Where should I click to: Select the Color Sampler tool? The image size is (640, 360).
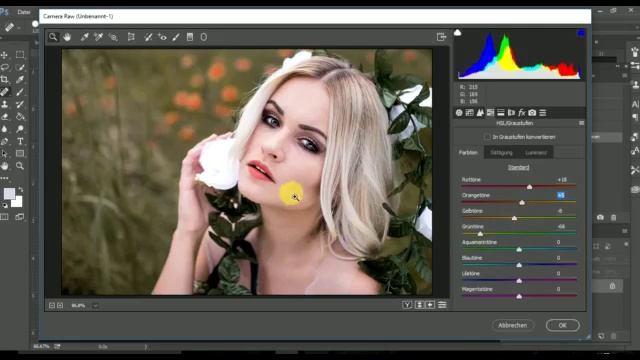(98, 37)
